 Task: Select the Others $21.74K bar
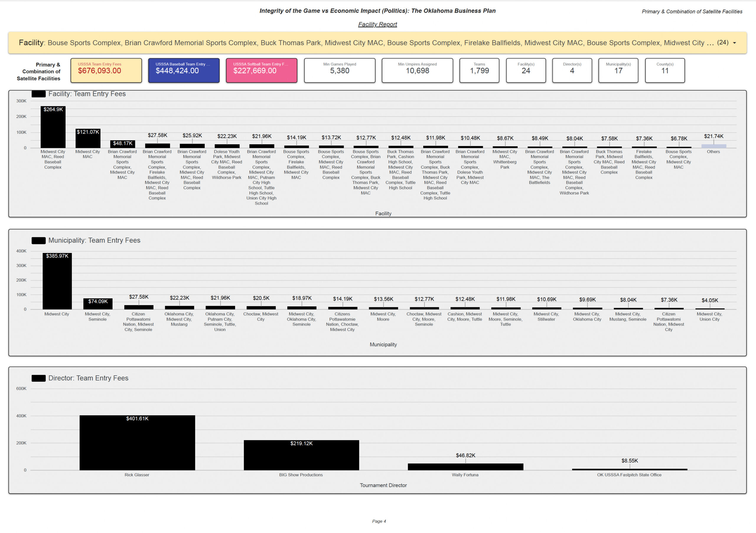[x=713, y=146]
